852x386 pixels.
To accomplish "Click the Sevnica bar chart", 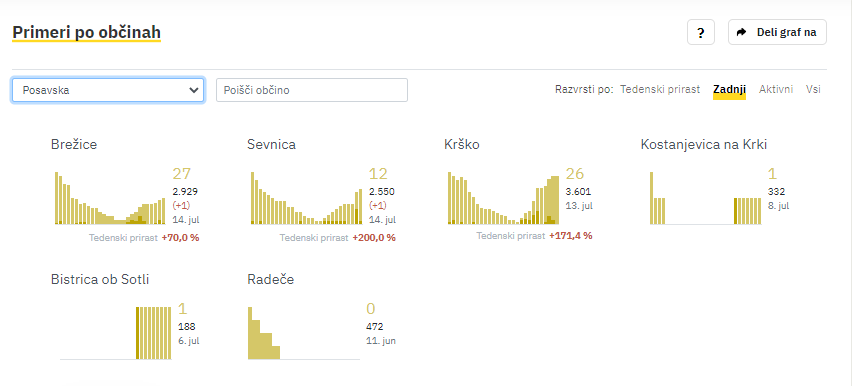I will 306,198.
